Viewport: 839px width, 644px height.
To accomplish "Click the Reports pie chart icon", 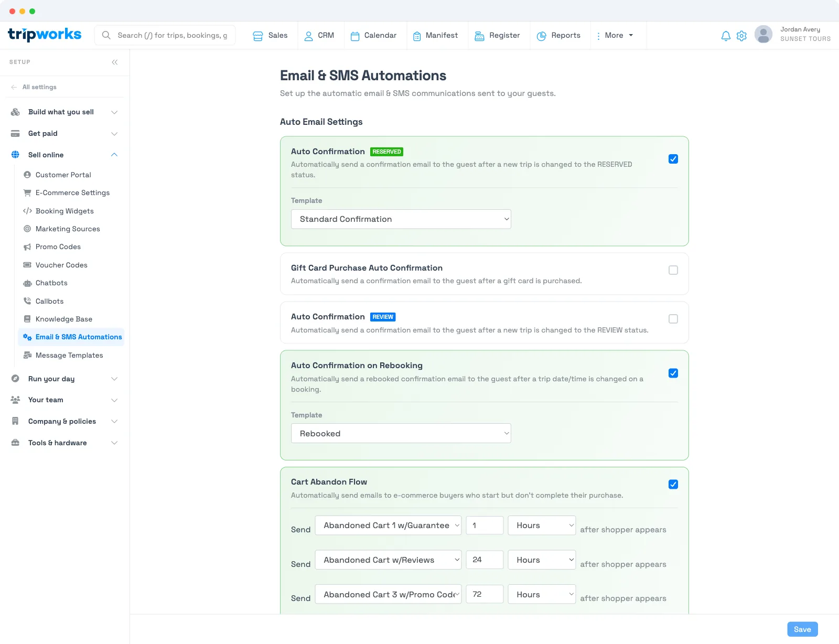I will (x=542, y=36).
